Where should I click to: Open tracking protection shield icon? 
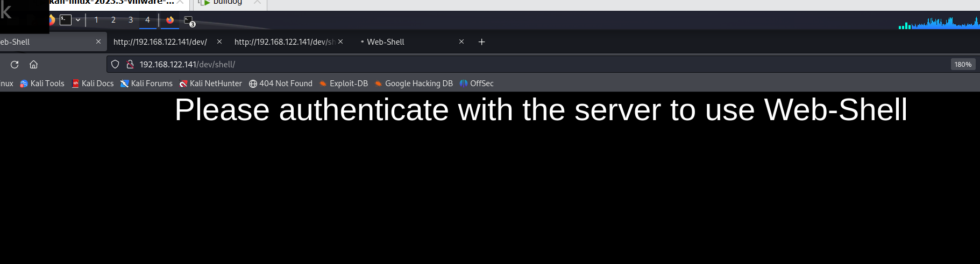115,65
